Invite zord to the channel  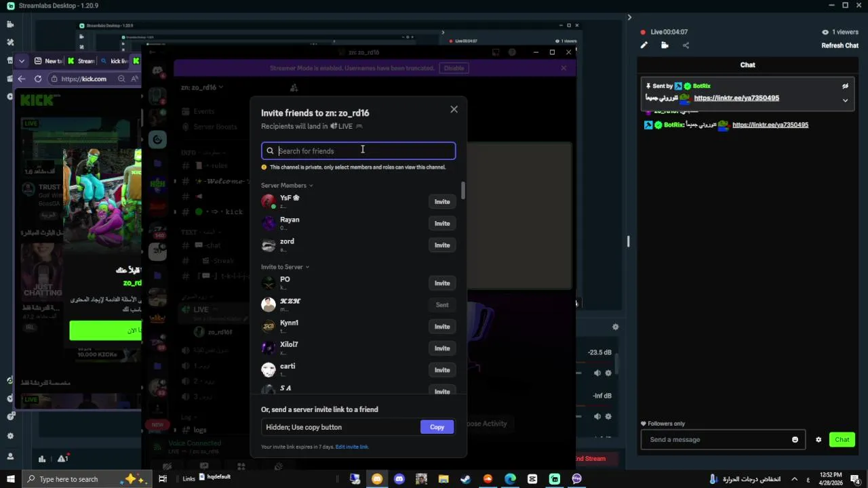[442, 245]
